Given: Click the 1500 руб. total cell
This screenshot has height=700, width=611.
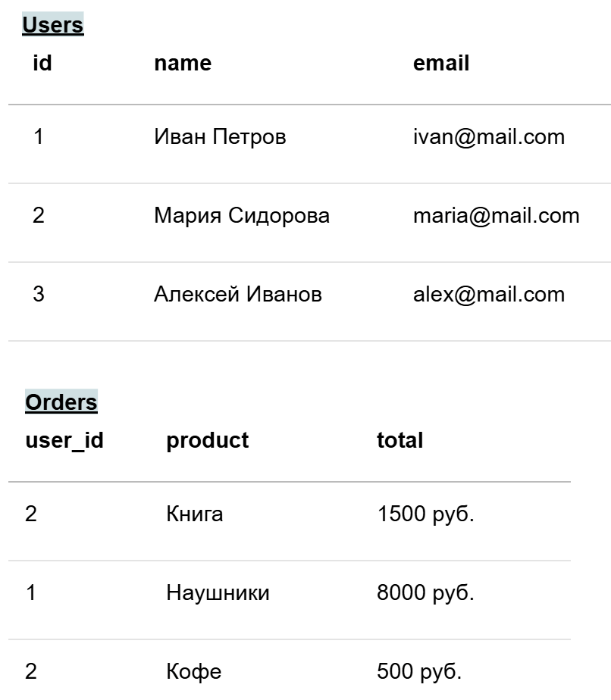Looking at the screenshot, I should click(425, 514).
